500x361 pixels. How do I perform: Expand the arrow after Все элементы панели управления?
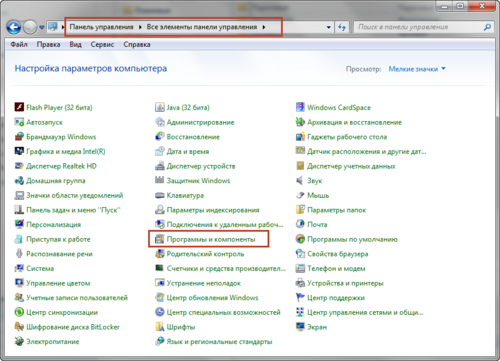[x=264, y=27]
